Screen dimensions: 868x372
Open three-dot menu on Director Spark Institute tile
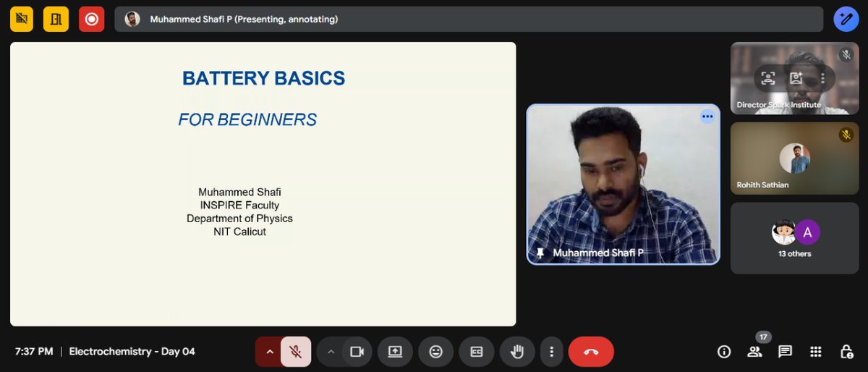point(822,78)
